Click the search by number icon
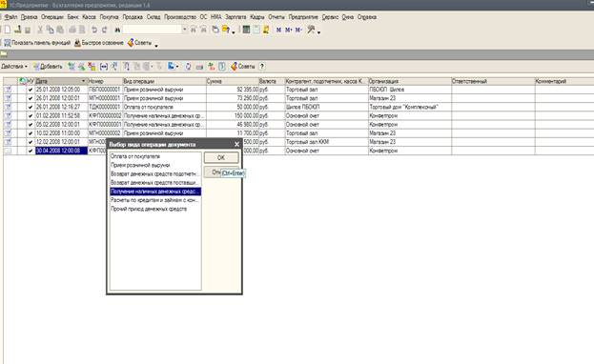 click(114, 67)
